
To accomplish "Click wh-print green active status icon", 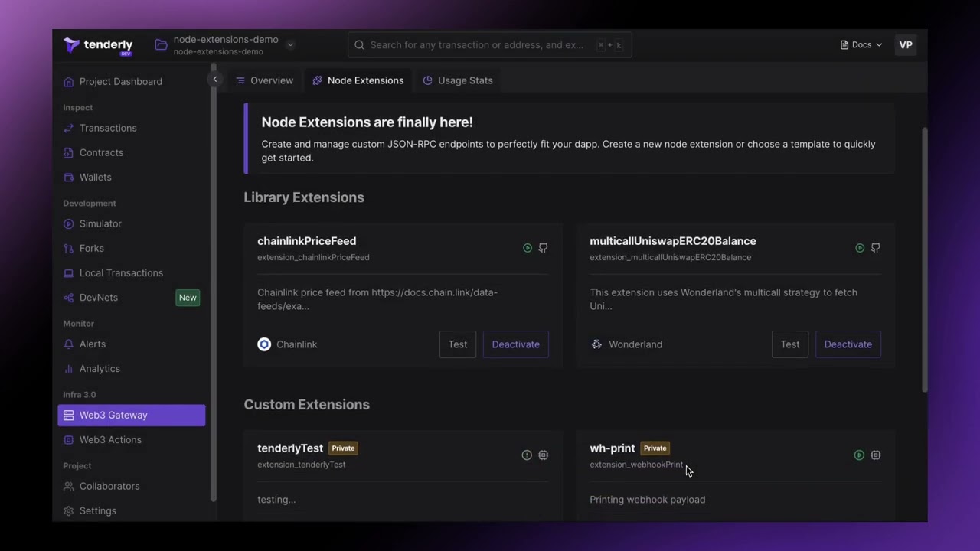I will [859, 455].
